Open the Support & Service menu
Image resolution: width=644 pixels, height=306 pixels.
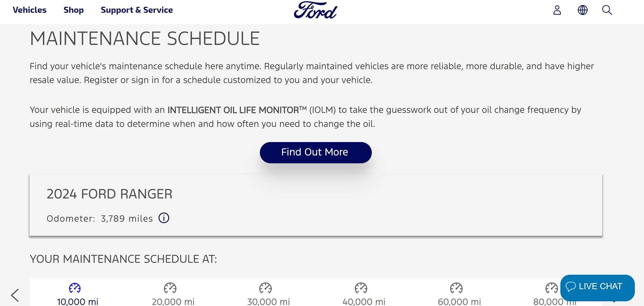[x=137, y=10]
